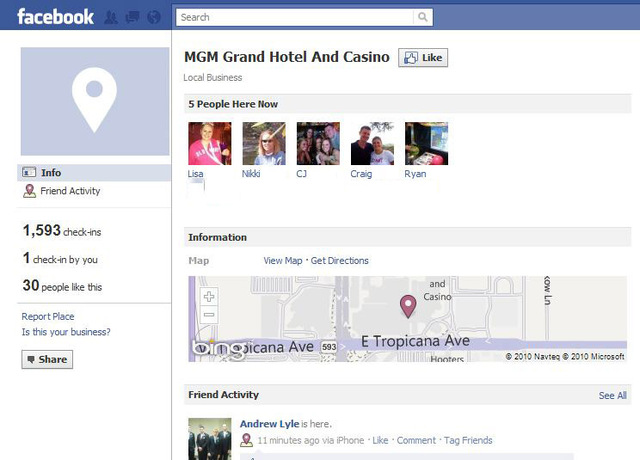See All friend activity
Screen dimensions: 640x460
point(612,395)
